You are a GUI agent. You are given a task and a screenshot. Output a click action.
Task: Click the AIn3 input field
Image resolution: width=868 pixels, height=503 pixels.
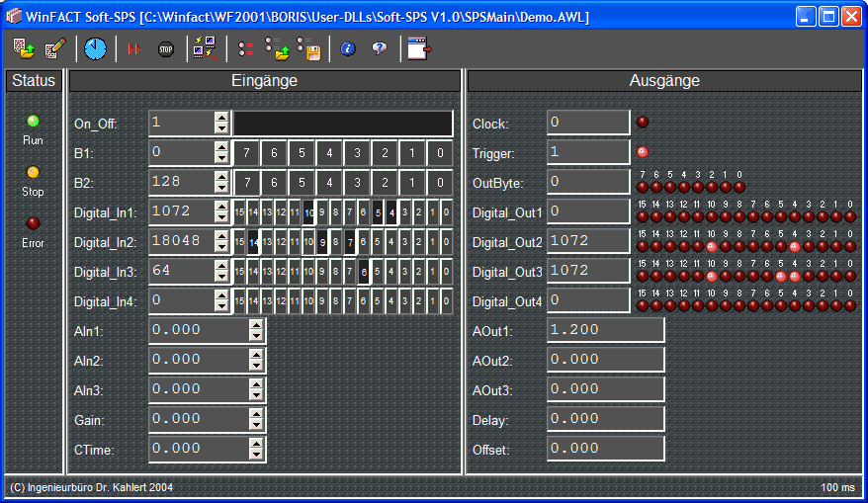coord(200,389)
